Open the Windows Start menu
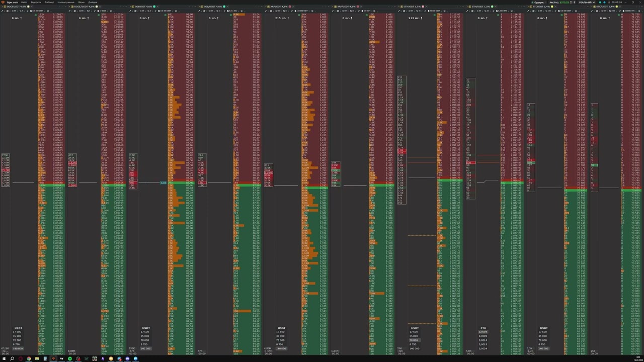Screen dimensions: 644x362 click(4, 358)
